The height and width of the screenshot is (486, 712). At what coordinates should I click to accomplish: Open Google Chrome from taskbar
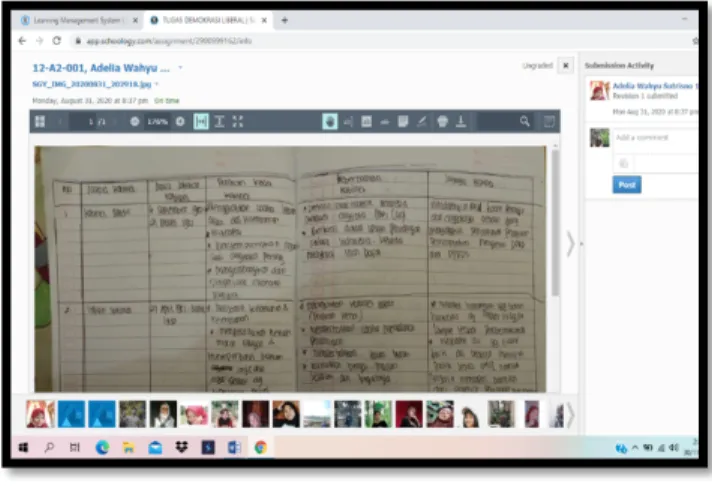point(261,448)
